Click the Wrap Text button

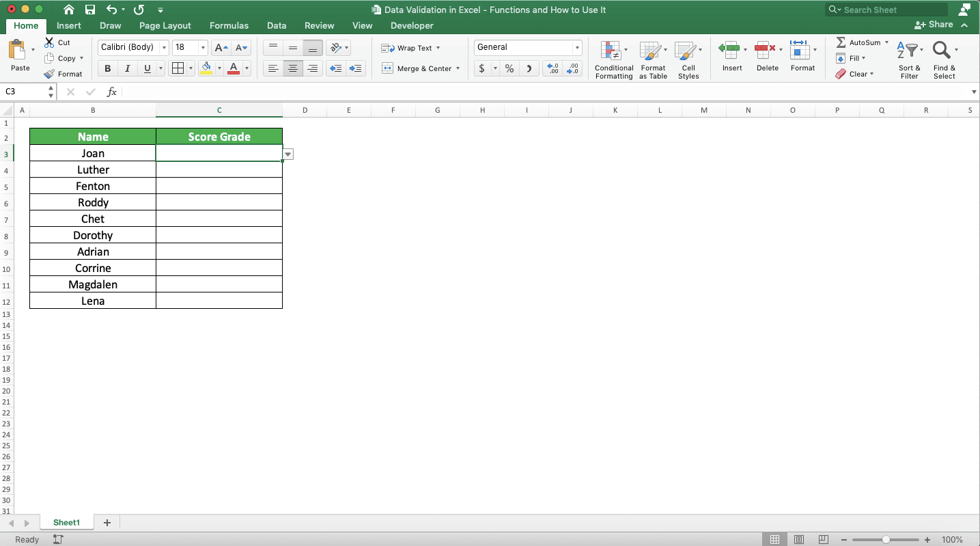pos(410,48)
